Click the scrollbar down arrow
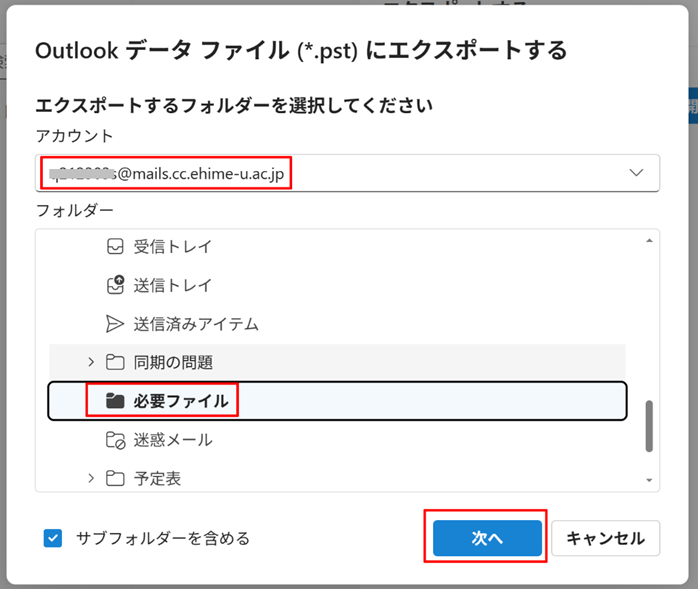The height and width of the screenshot is (589, 698). (x=648, y=481)
